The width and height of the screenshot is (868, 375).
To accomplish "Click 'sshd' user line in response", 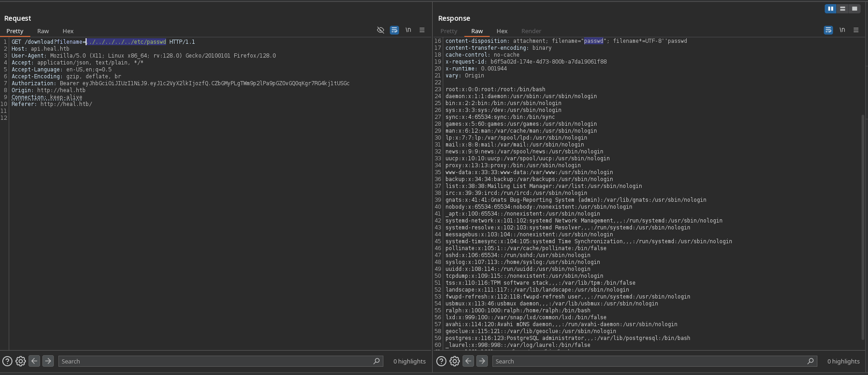I will [x=518, y=255].
